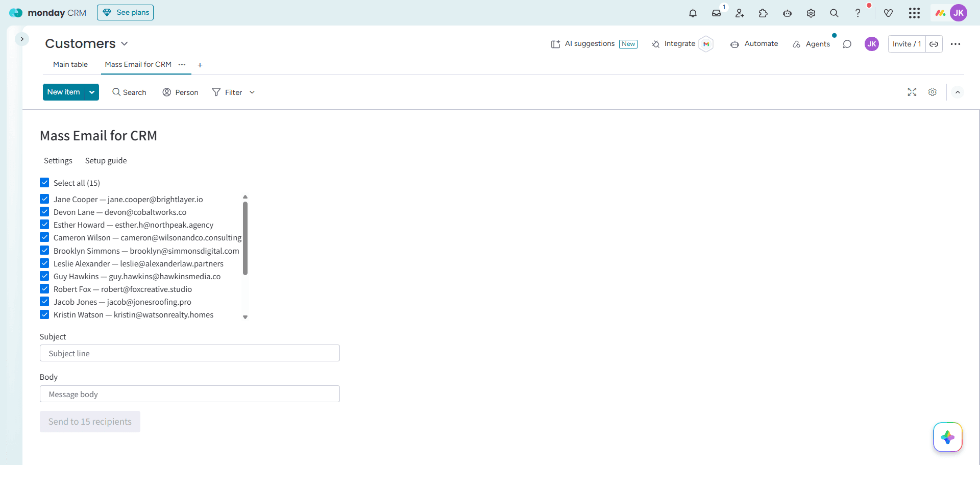Open the help question mark
Viewport: 980px width, 490px height.
(857, 13)
